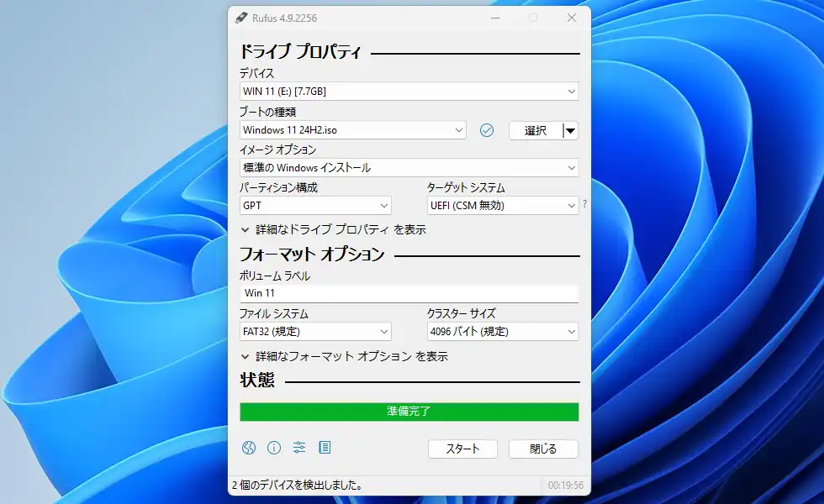
Task: Click the Rufus 4.9.2256 title text
Action: coord(284,18)
